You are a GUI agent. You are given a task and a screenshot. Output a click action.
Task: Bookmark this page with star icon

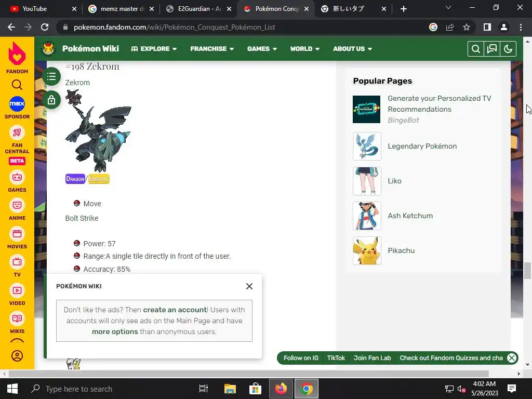click(467, 27)
